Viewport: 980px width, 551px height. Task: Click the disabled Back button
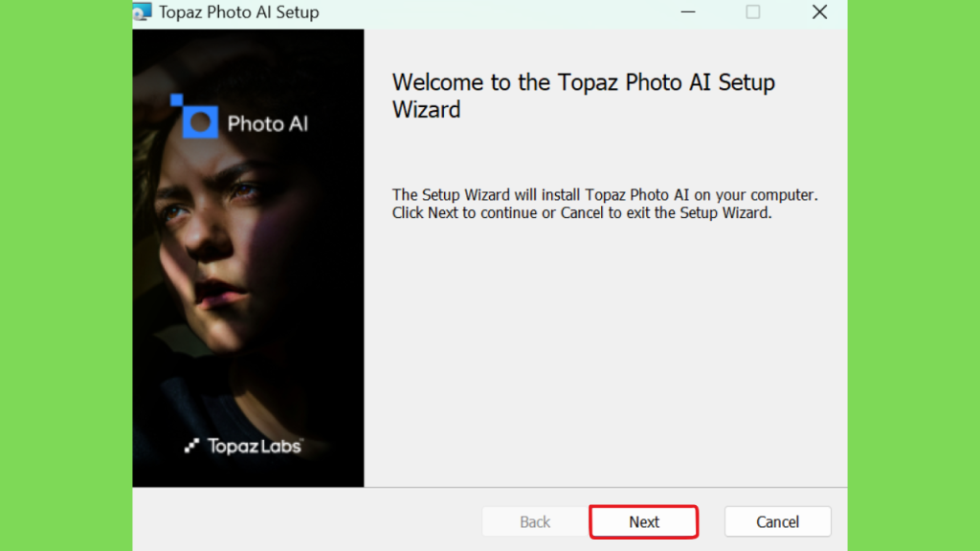(x=535, y=521)
